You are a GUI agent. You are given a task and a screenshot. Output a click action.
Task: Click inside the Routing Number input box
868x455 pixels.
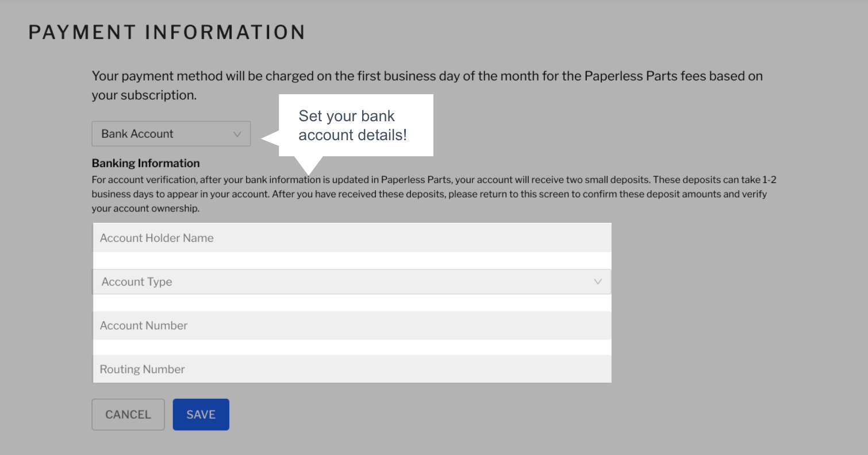coord(351,369)
